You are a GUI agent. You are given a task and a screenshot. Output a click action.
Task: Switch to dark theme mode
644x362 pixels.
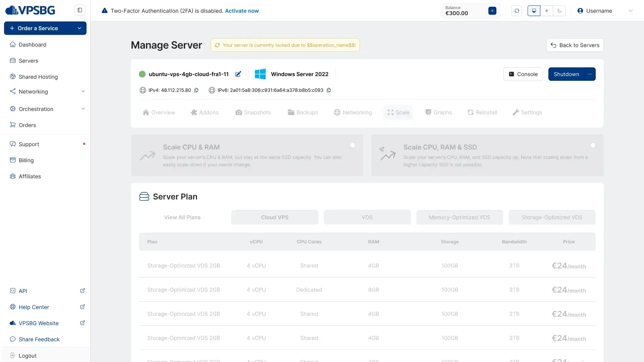(559, 11)
